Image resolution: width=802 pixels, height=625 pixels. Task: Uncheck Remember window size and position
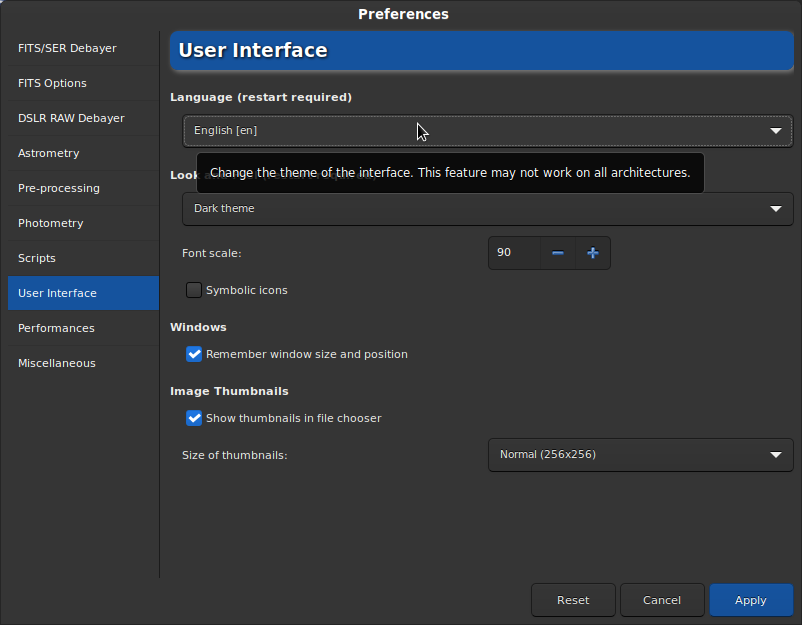194,354
